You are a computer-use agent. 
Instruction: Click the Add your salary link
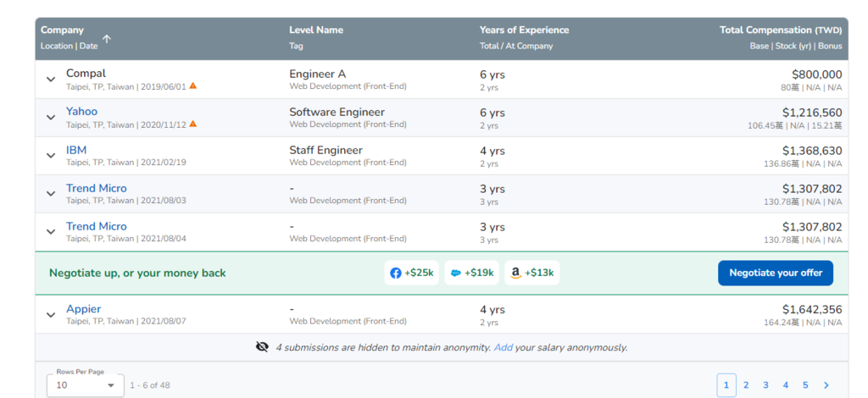coord(504,348)
